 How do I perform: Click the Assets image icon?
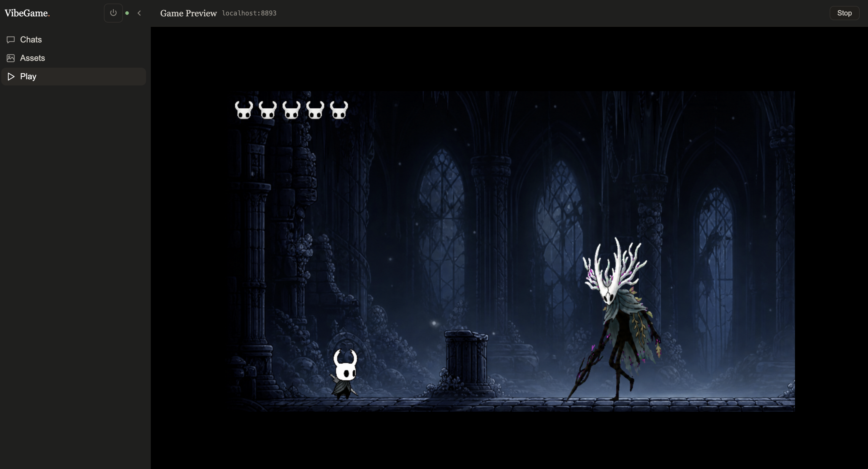click(11, 58)
